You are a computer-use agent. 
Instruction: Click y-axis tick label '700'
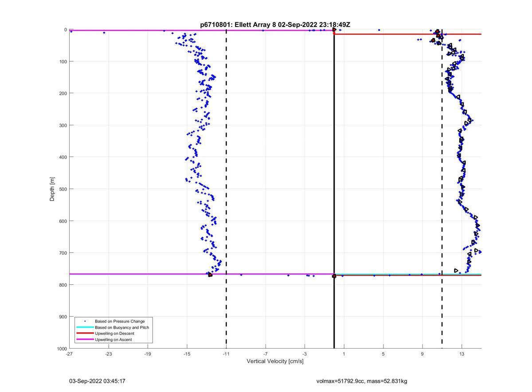tap(63, 252)
